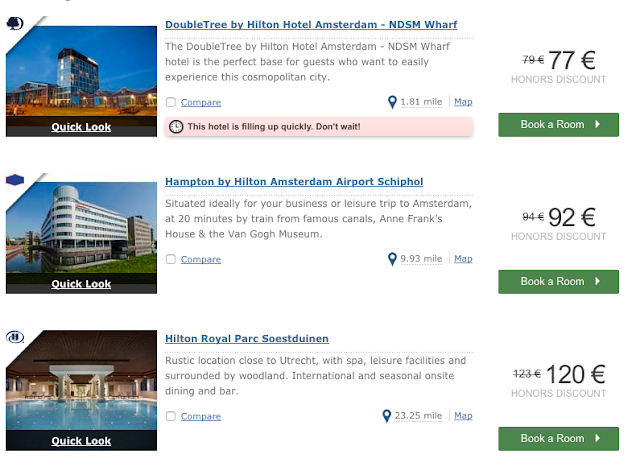Expand Quick Look for Hampton Airport Schiphol
640x471 pixels.
(81, 284)
